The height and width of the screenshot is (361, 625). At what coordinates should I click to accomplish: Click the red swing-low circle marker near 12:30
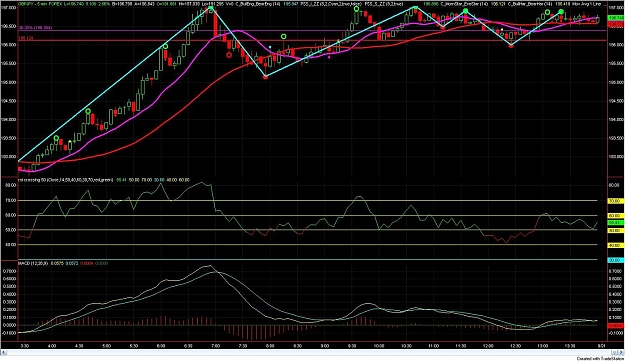click(x=511, y=46)
